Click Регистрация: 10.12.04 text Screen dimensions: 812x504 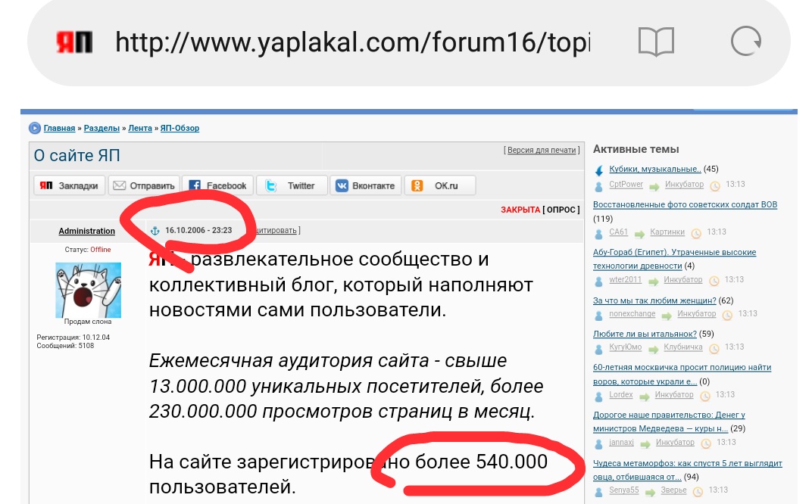click(x=73, y=337)
